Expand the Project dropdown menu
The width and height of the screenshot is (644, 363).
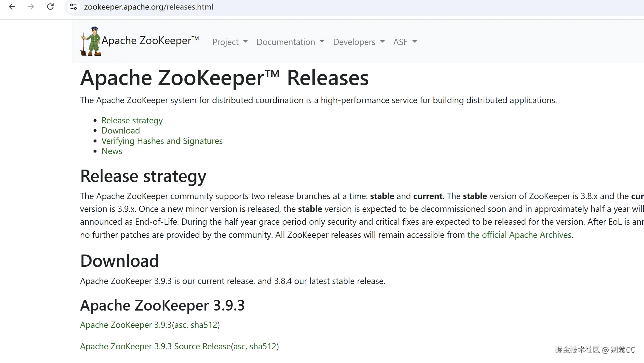pyautogui.click(x=230, y=42)
